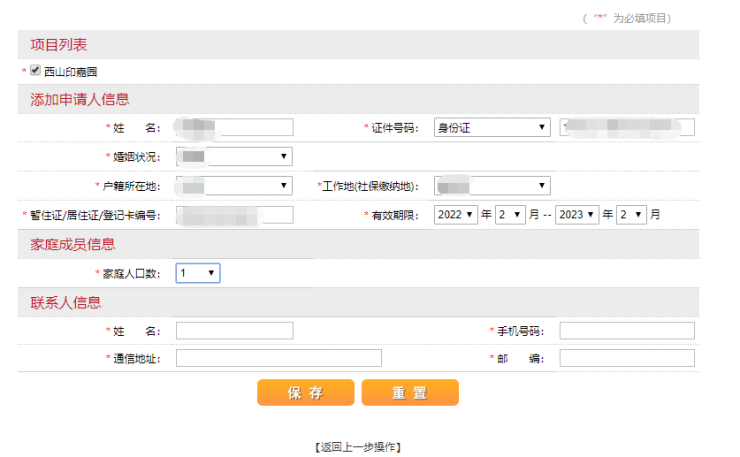
Task: Open the 户籍所在地 dropdown
Action: (234, 185)
